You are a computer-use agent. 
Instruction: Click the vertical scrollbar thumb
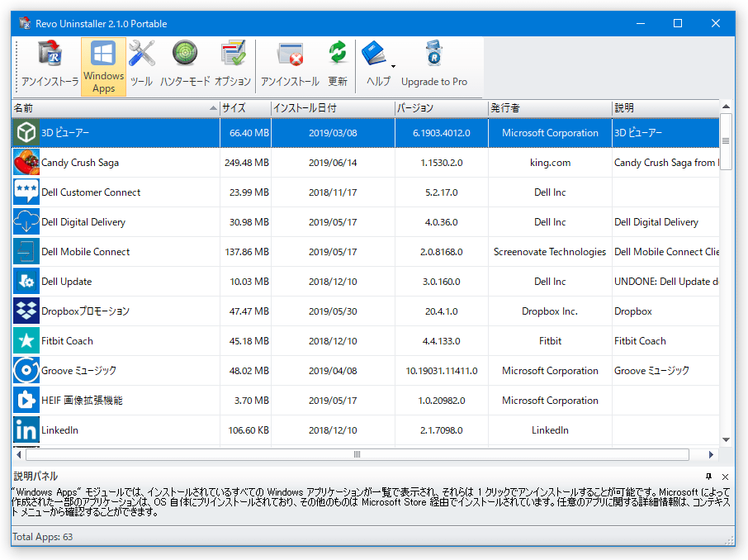(726, 141)
